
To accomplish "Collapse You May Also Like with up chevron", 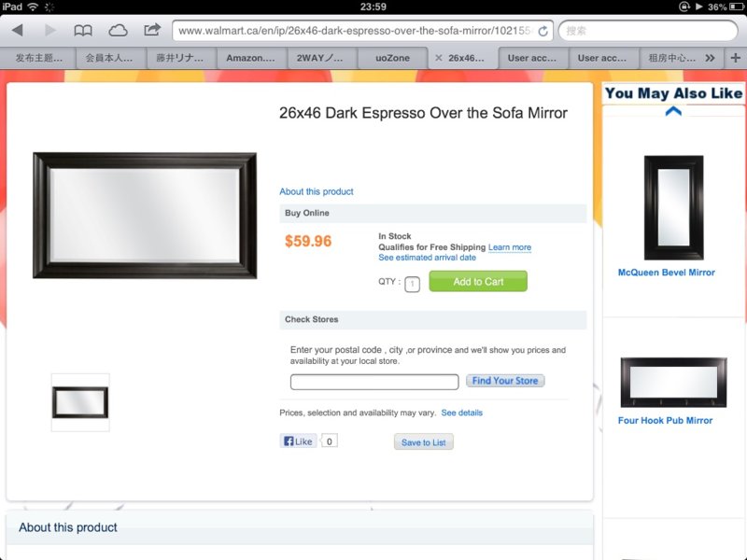I will coord(673,111).
